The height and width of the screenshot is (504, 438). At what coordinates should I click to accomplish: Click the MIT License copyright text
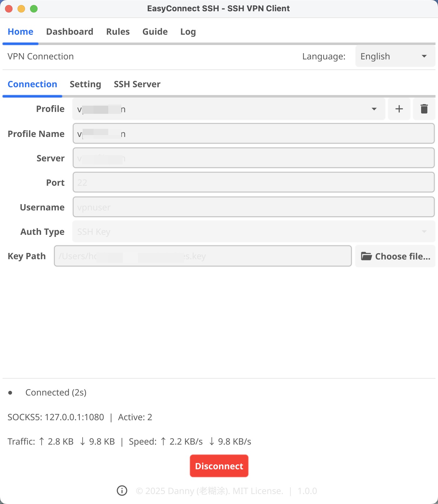[210, 491]
